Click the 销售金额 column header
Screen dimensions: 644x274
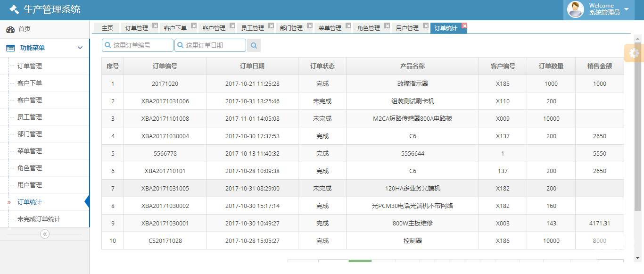[599, 66]
